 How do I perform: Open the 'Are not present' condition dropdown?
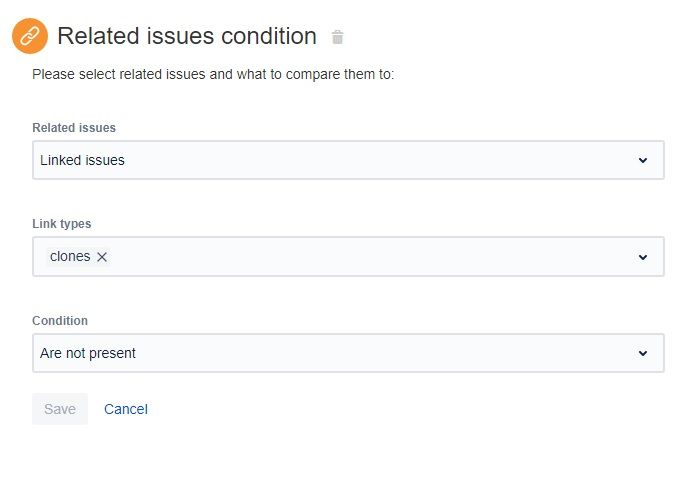[348, 353]
